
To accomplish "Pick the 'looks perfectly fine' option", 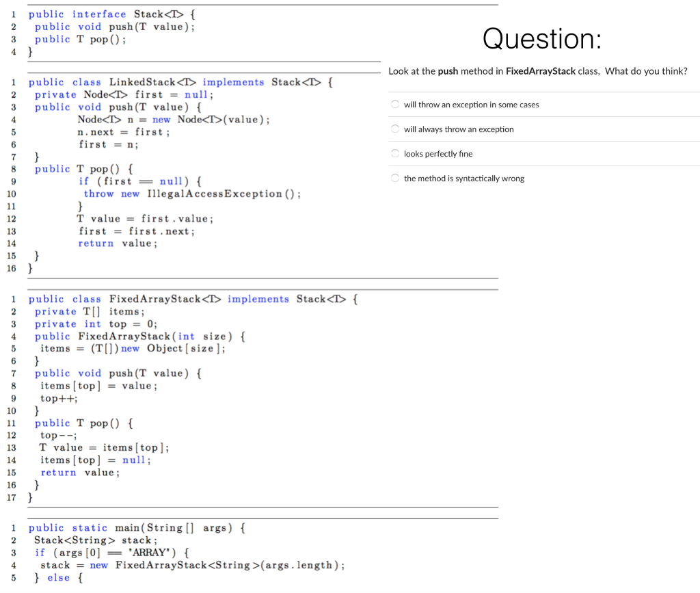I will (x=437, y=153).
